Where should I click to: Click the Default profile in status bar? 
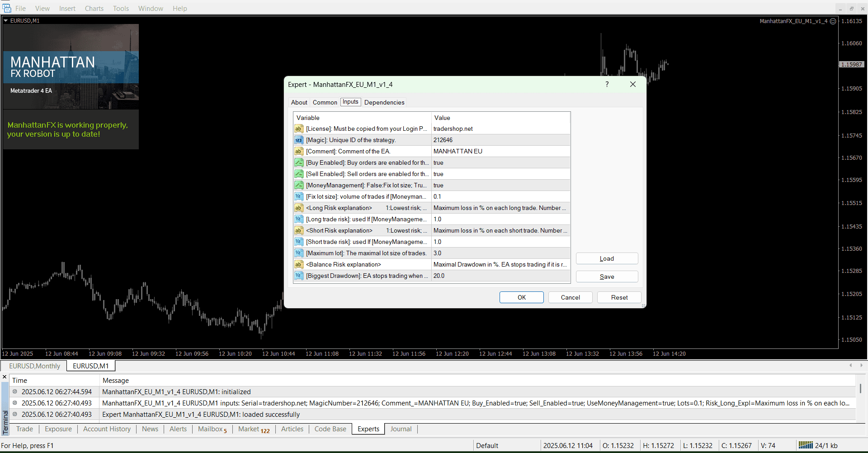click(x=487, y=445)
